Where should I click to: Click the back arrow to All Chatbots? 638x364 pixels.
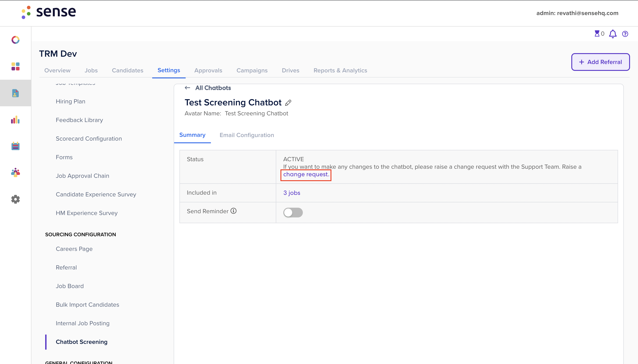[x=188, y=88]
